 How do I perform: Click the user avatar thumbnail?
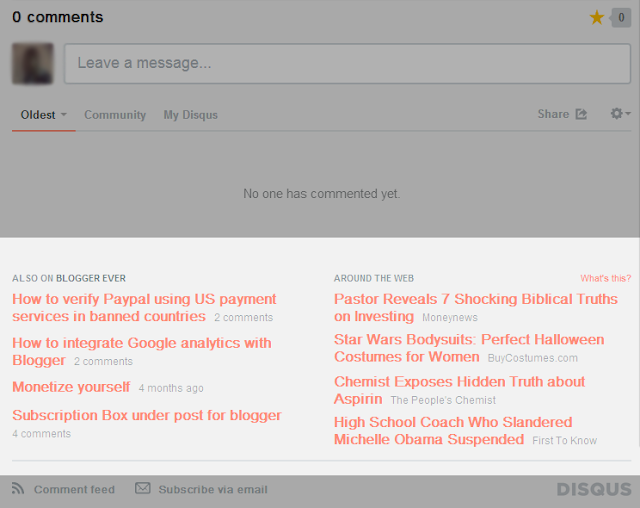33,63
